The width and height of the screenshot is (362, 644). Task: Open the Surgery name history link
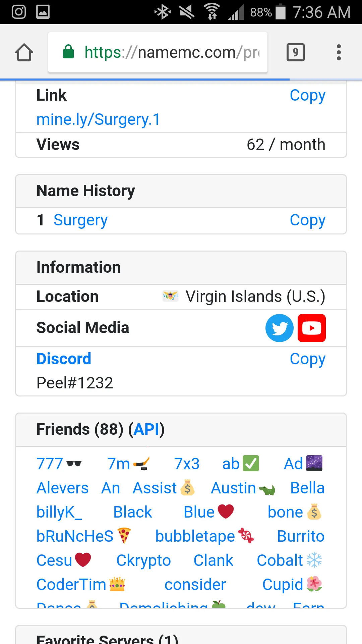80,220
